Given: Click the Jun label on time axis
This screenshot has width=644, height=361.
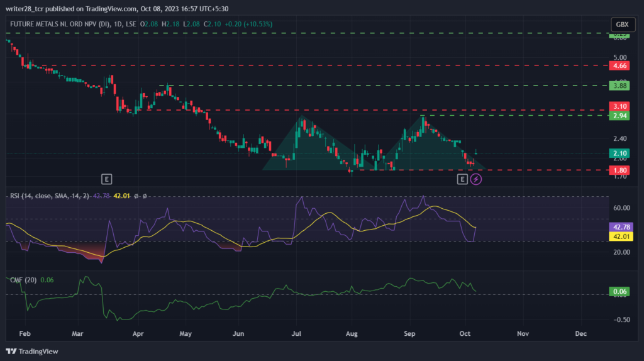Looking at the screenshot, I should pyautogui.click(x=238, y=333).
